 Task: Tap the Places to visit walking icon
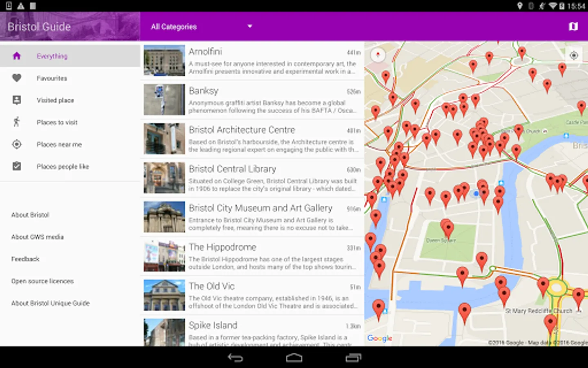[16, 122]
